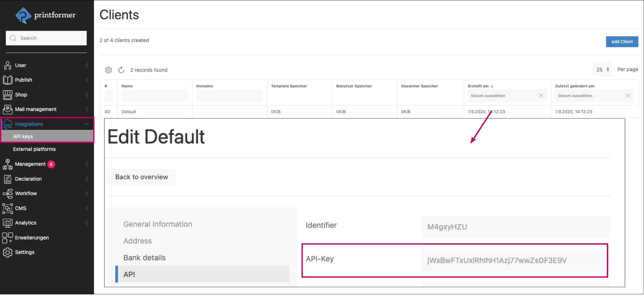The width and height of the screenshot is (644, 296).
Task: Click the add Client button
Action: click(x=622, y=41)
